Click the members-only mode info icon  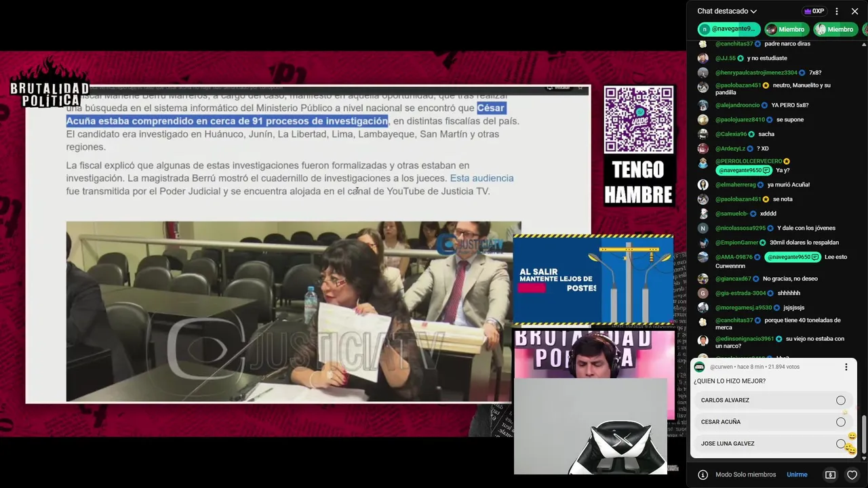coord(703,474)
